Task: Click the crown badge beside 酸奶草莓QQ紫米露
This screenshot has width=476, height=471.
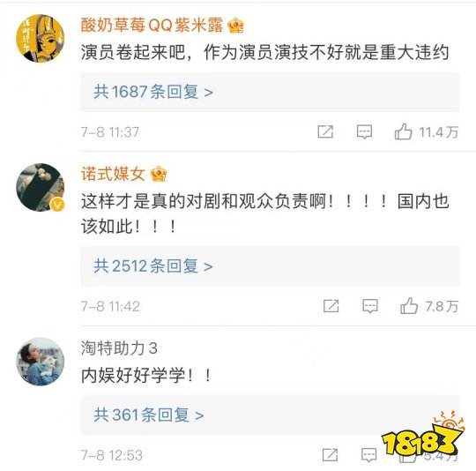Action: 236,26
